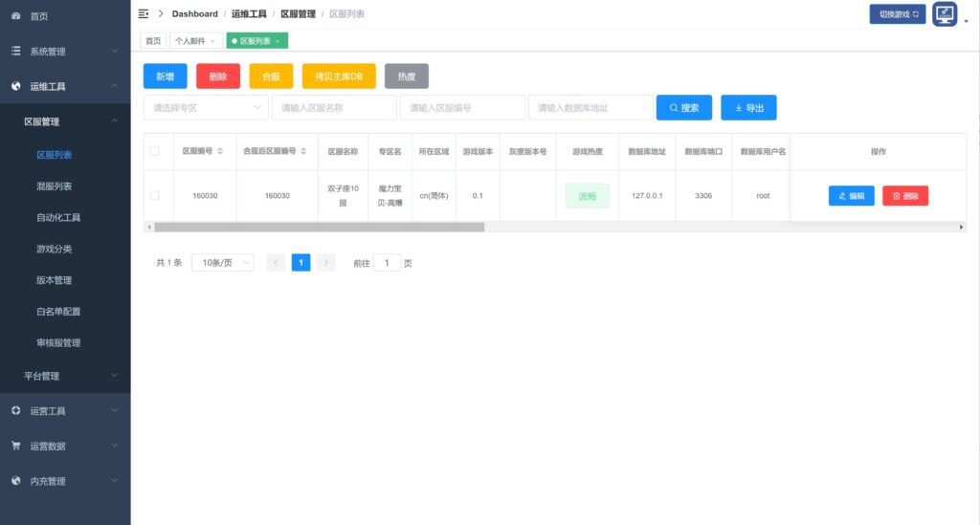Collapse sidebar with the hamburger icon
This screenshot has height=525, width=980.
(144, 13)
